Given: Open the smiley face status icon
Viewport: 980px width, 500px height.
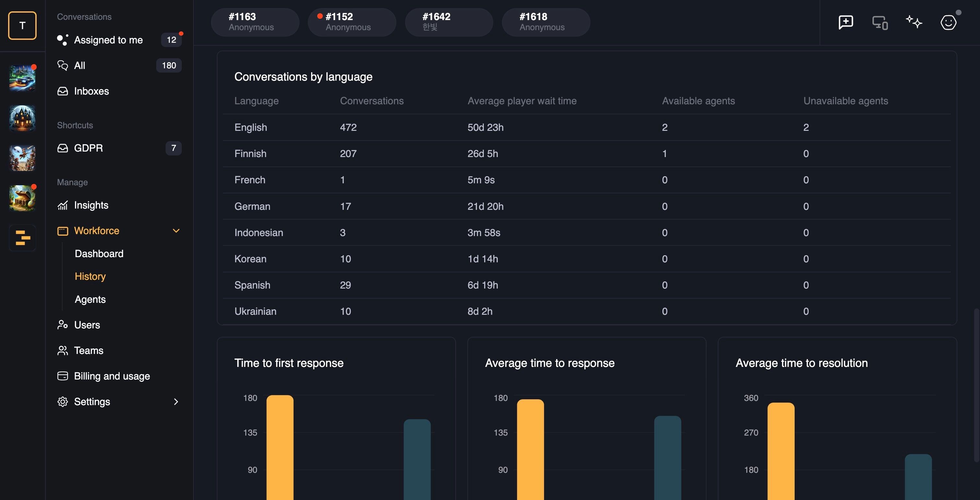Looking at the screenshot, I should 949,22.
